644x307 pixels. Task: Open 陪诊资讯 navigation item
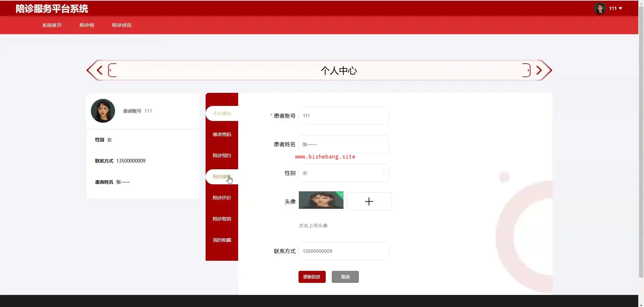(122, 25)
